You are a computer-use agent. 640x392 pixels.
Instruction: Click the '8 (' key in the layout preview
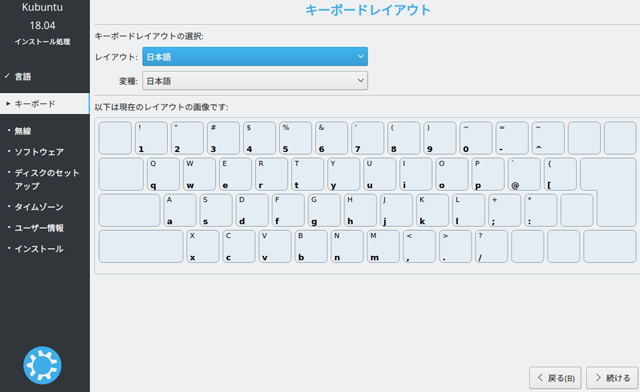(x=404, y=138)
